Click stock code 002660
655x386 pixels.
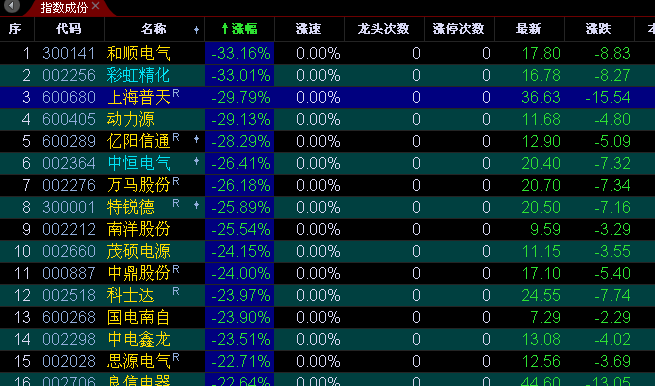pos(69,251)
